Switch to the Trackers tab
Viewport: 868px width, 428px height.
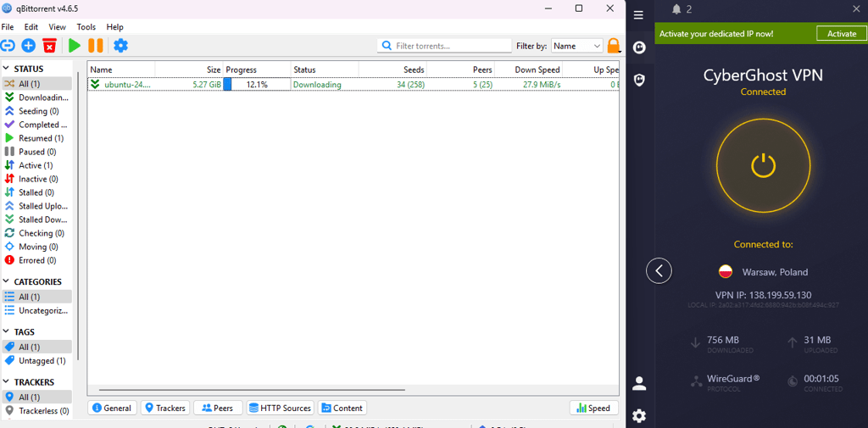(165, 408)
